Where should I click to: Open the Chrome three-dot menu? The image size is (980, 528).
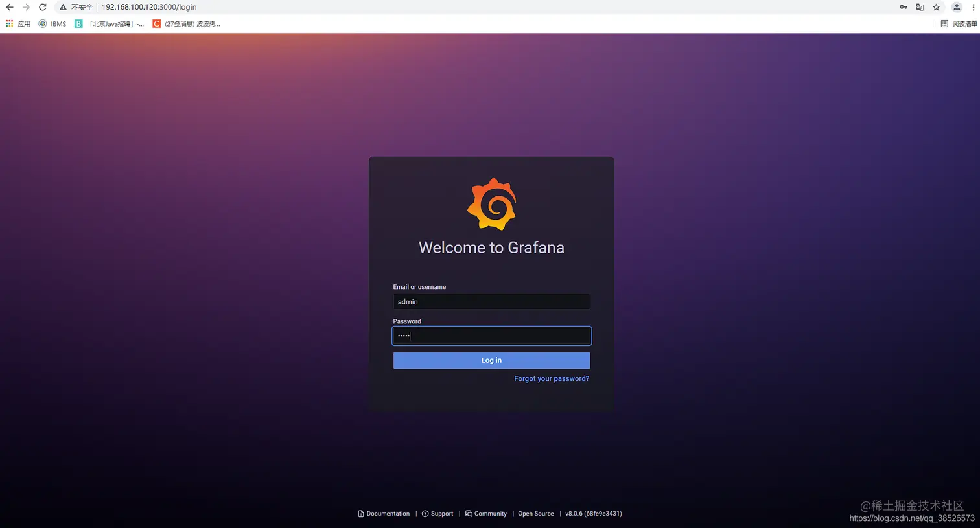974,7
